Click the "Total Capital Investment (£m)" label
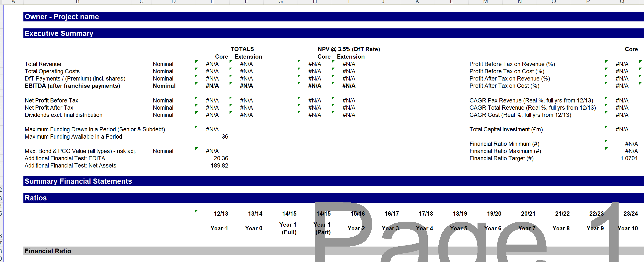Viewport: 644px width, 262px height. (x=506, y=129)
